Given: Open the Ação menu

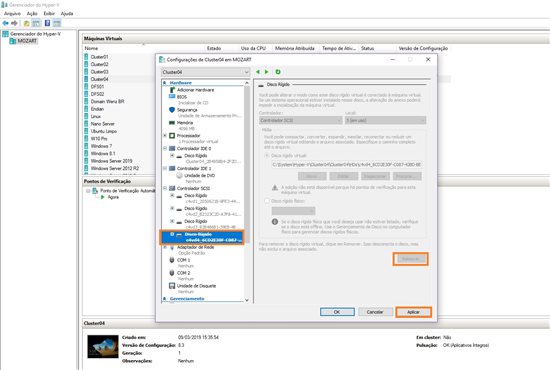Looking at the screenshot, I should coord(32,13).
